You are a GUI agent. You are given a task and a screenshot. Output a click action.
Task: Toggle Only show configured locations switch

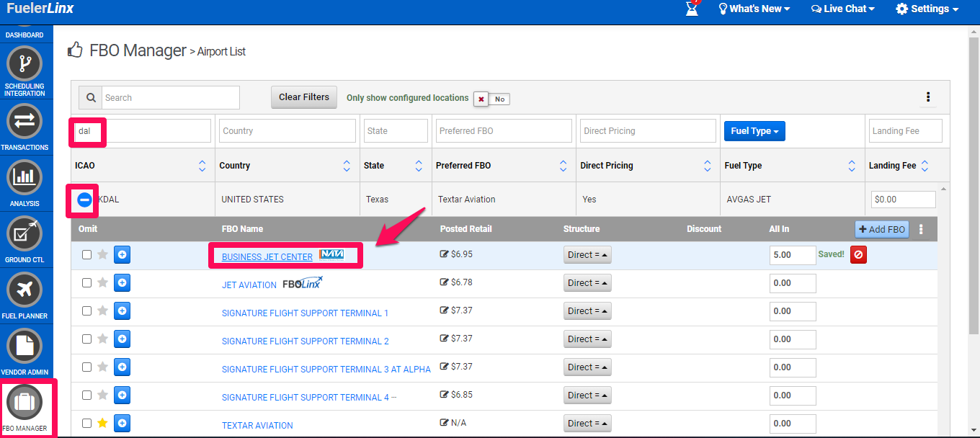[491, 99]
